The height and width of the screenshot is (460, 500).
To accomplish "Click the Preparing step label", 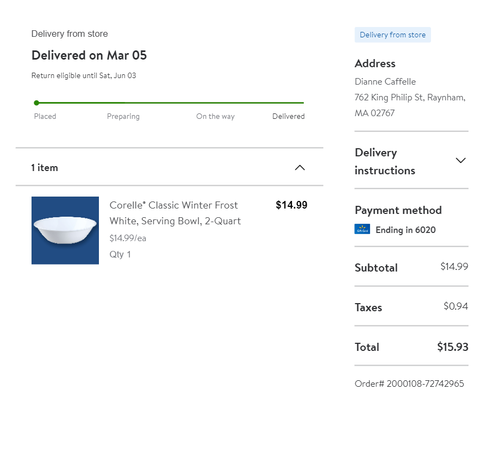I will [123, 116].
